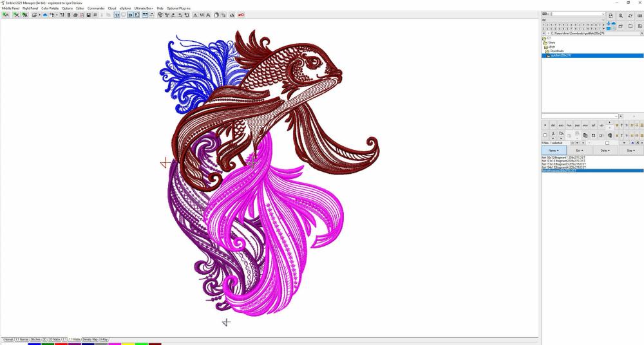This screenshot has height=345, width=644.
Task: Filter by vip format button
Action: (601, 126)
